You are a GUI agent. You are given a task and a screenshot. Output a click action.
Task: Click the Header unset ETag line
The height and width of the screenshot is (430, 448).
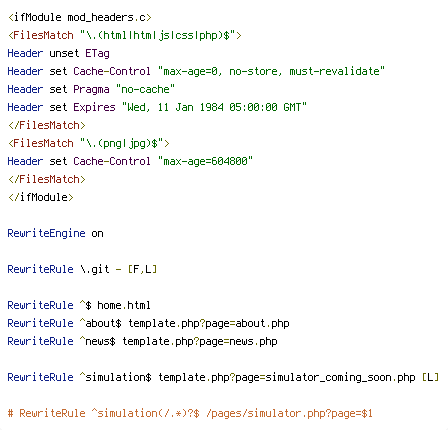tap(58, 53)
